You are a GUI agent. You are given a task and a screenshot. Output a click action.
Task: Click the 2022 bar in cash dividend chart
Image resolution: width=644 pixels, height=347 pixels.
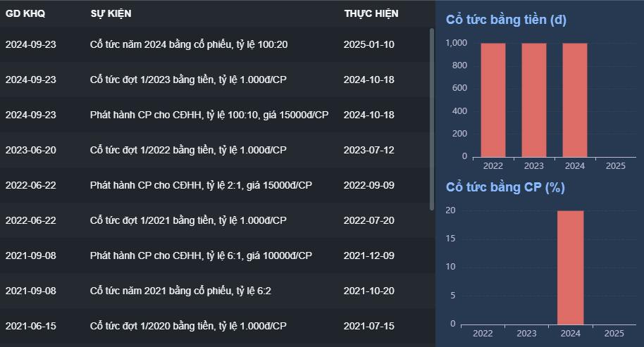coord(493,100)
